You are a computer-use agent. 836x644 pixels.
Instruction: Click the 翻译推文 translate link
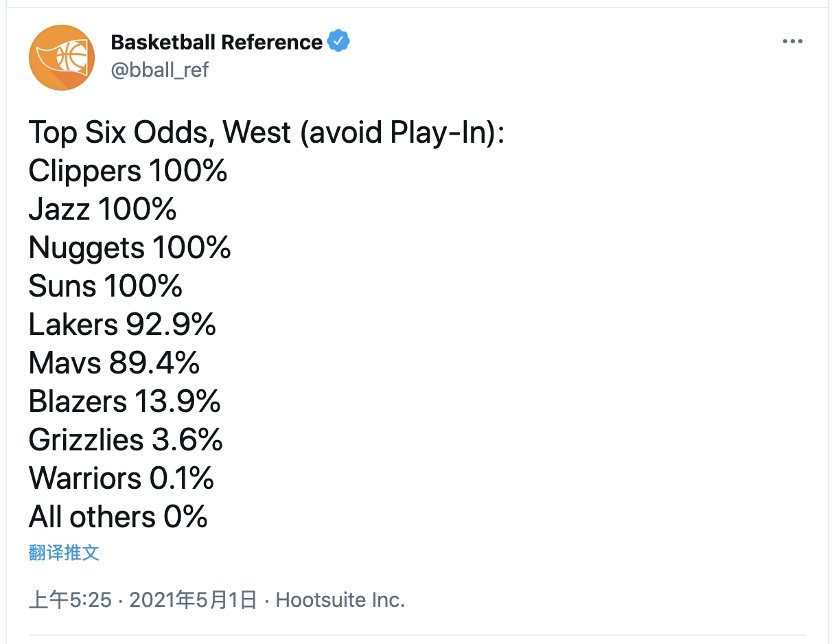[65, 553]
